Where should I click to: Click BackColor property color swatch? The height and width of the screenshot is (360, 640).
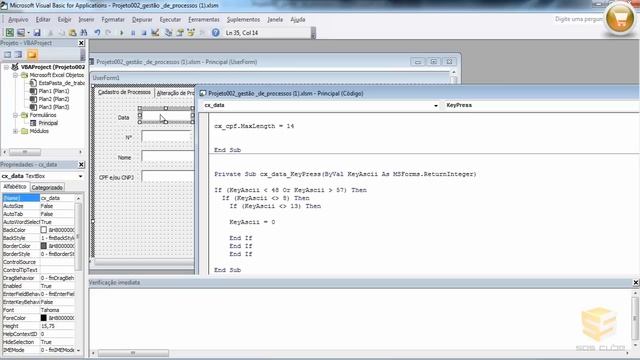coord(44,230)
